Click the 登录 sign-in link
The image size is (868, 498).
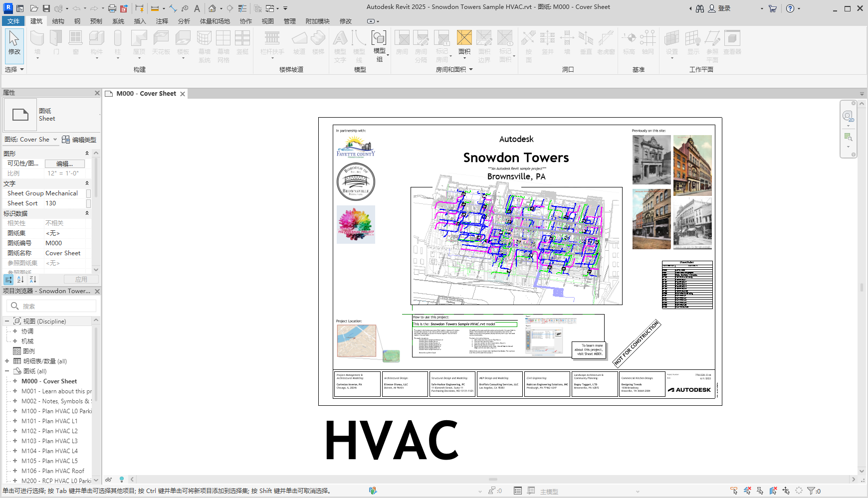point(724,8)
